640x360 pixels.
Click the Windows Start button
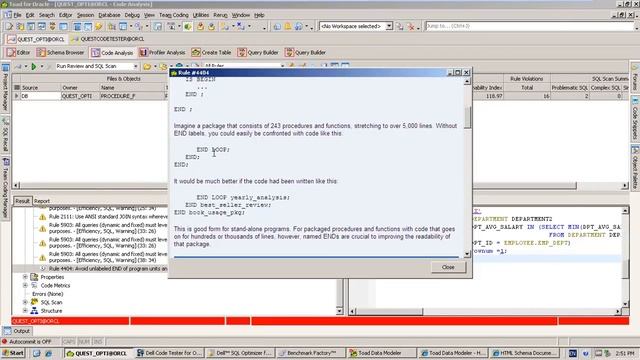tap(13, 353)
